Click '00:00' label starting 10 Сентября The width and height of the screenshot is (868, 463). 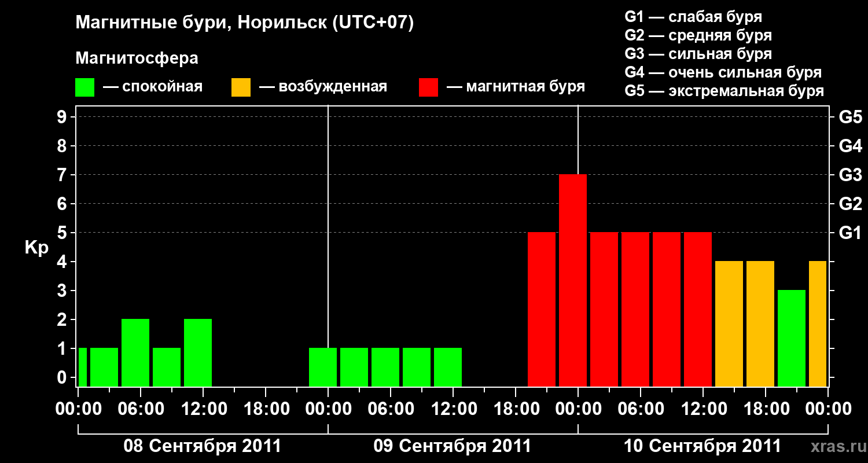coord(578,409)
